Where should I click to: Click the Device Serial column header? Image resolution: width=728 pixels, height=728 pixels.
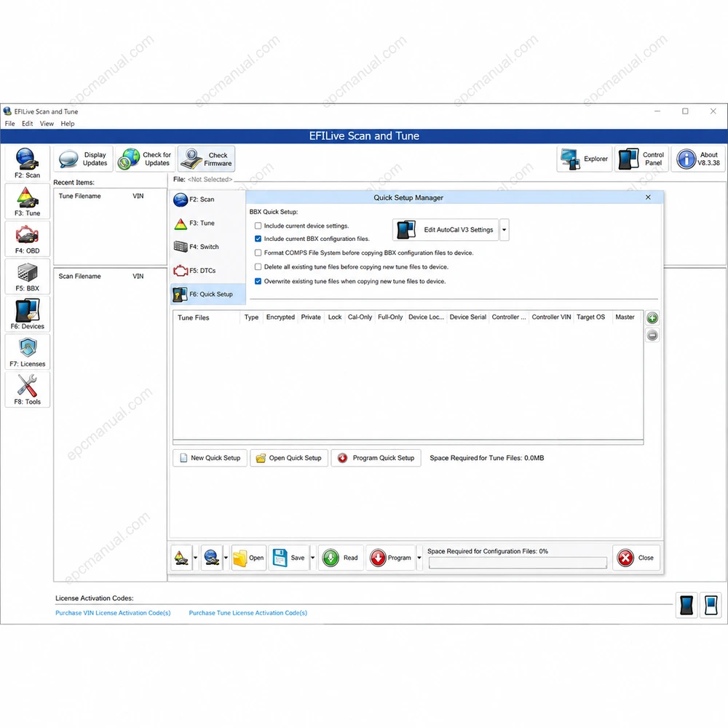point(468,317)
